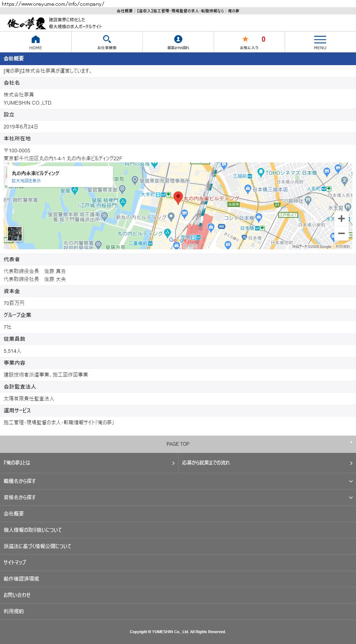This screenshot has height=644, width=356.
Task: Click the 俺の夢 site logo
Action: coord(26,24)
